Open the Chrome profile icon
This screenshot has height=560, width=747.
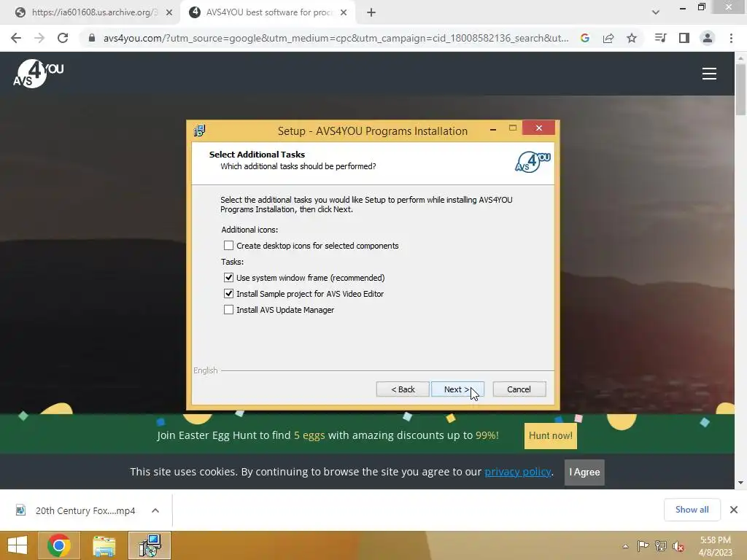tap(708, 38)
